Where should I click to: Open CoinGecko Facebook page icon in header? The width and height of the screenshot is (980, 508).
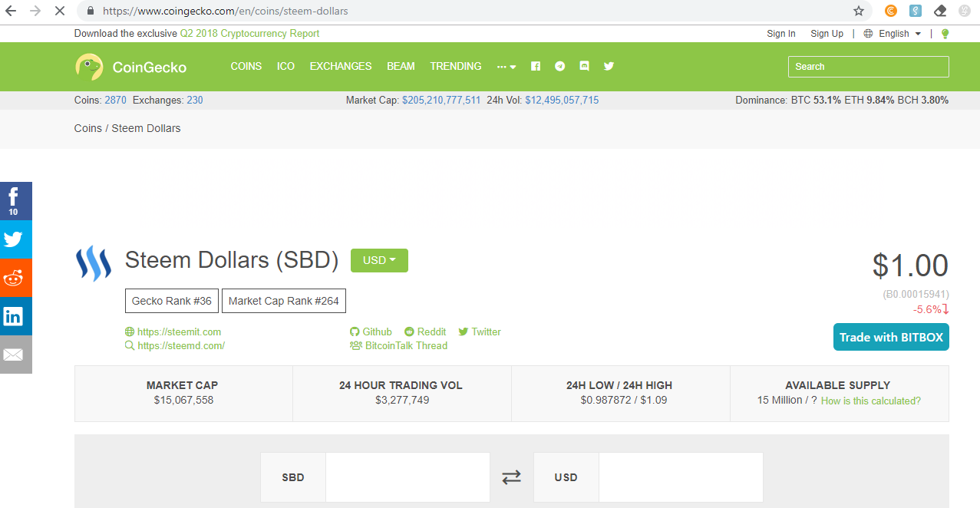(536, 66)
